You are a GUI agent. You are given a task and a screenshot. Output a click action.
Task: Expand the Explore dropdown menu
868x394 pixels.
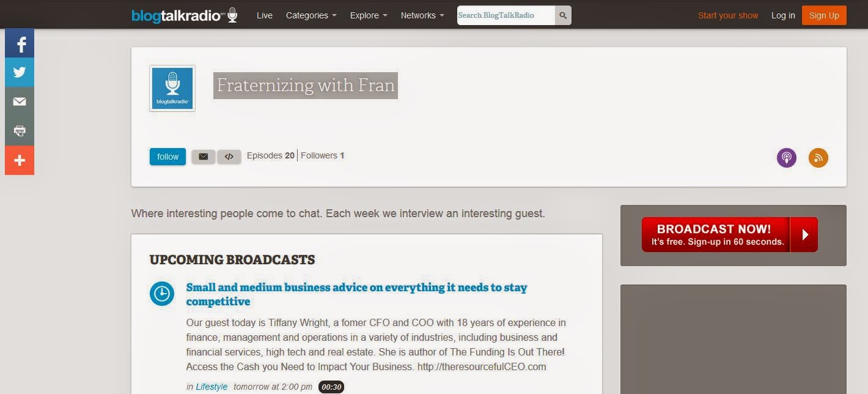pos(369,15)
